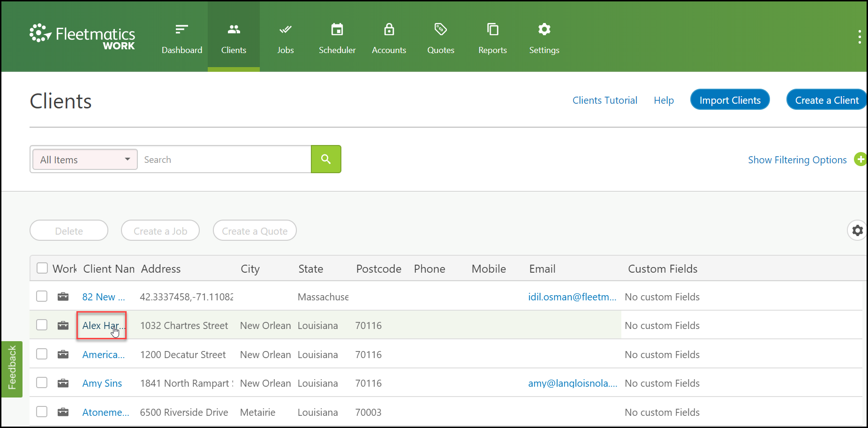Check the Amy Sins row checkbox

click(x=42, y=382)
